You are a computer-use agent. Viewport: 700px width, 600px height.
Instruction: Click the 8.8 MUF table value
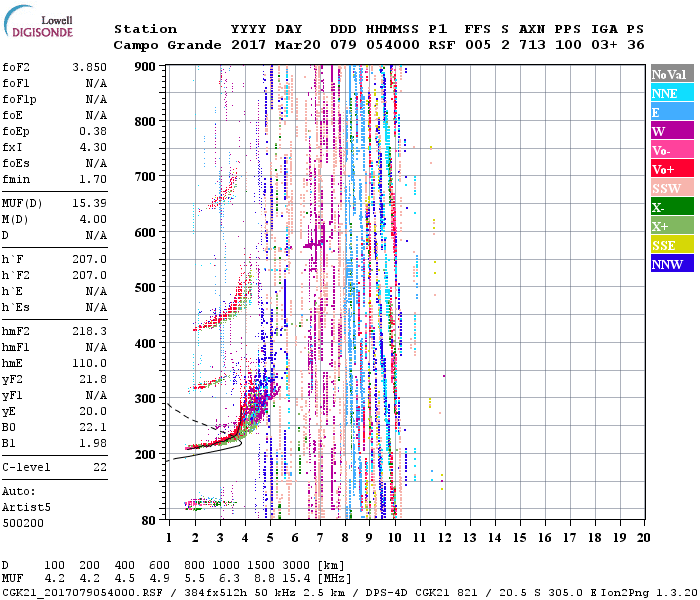[x=264, y=578]
